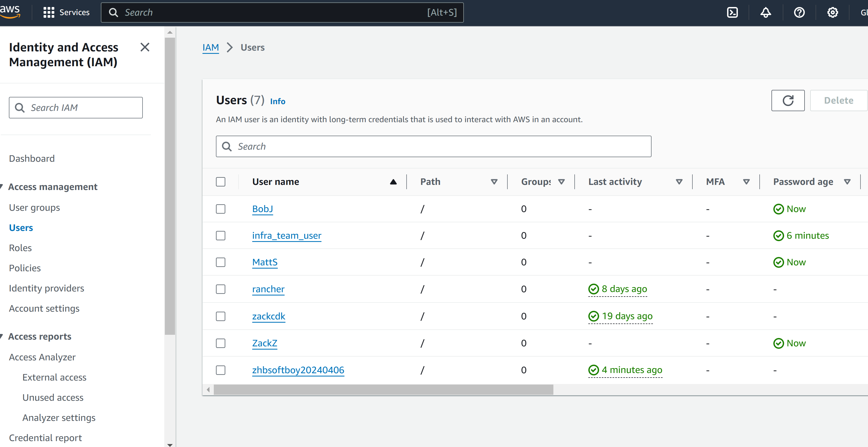Viewport: 868px width, 447px height.
Task: Click the breadcrumb chevron after IAM
Action: (x=230, y=48)
